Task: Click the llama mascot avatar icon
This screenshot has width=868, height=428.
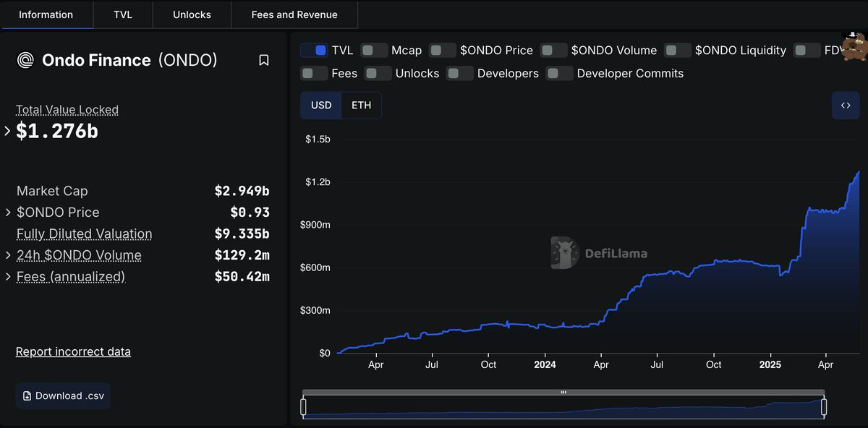Action: pyautogui.click(x=854, y=47)
